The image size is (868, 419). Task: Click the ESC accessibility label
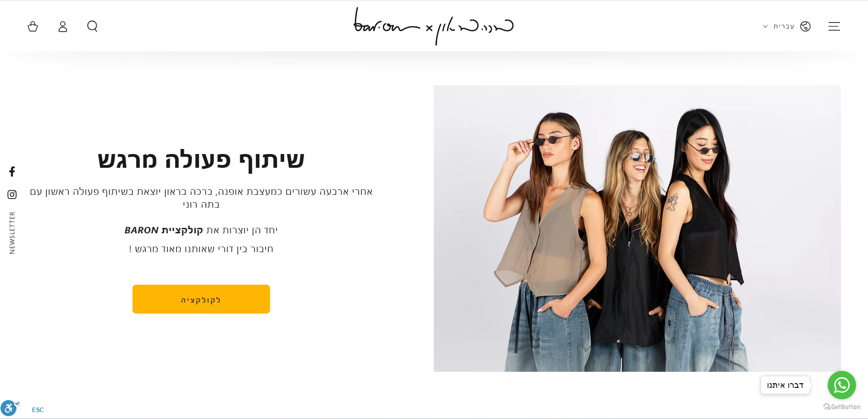click(x=38, y=410)
